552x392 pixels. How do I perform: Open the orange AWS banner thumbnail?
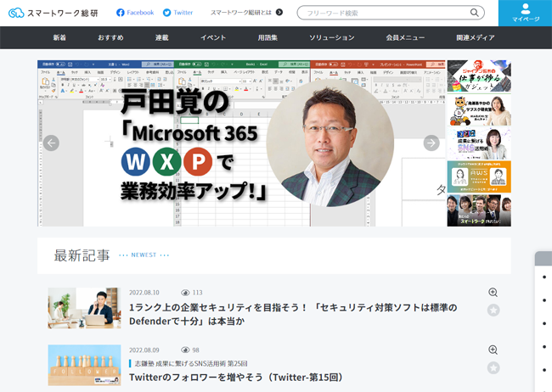(x=479, y=176)
